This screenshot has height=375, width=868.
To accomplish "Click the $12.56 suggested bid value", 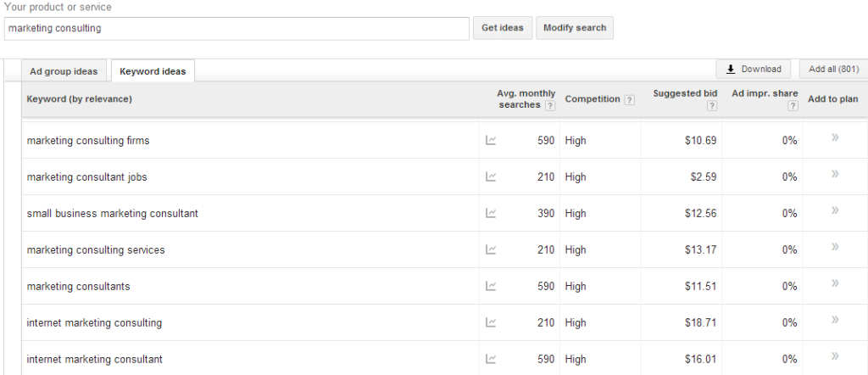I will [700, 214].
